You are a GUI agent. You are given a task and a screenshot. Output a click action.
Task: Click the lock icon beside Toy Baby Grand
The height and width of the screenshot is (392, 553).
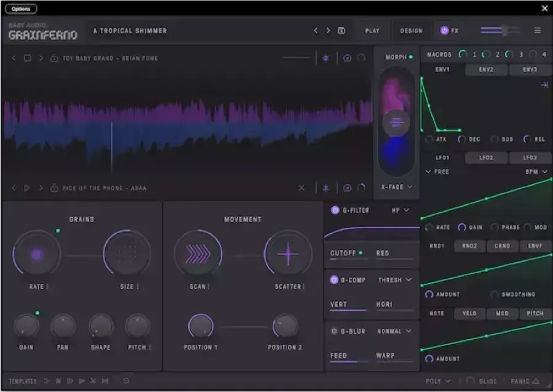pos(54,58)
